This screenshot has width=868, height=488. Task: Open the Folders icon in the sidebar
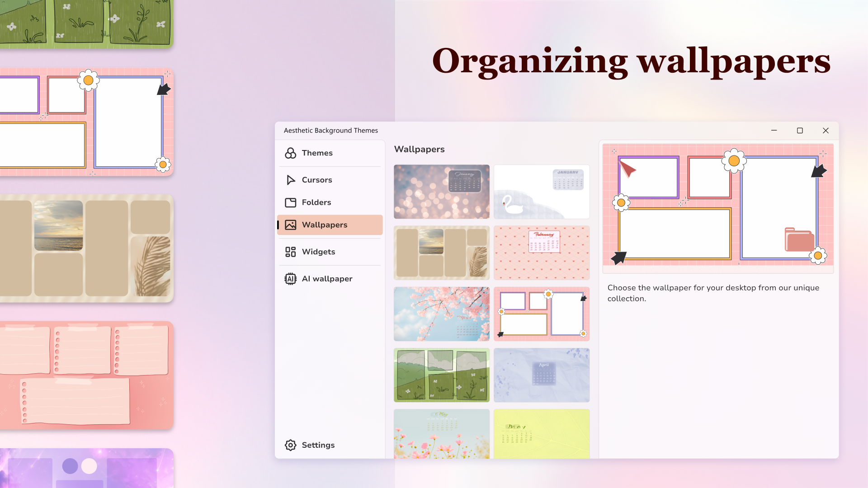click(290, 202)
